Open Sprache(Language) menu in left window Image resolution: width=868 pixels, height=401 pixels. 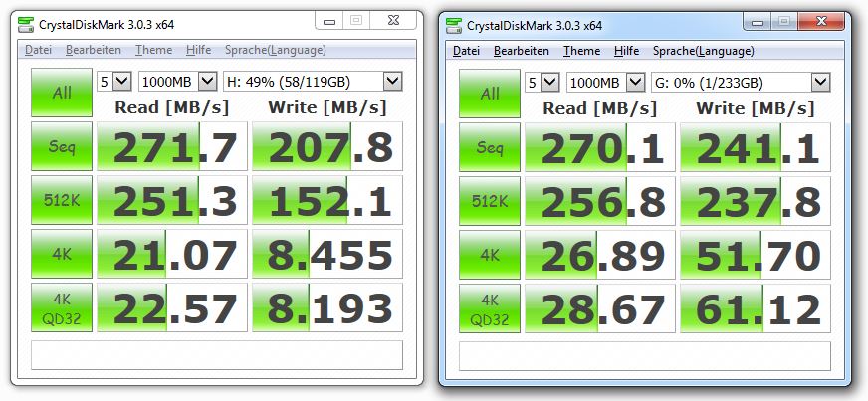coord(275,50)
